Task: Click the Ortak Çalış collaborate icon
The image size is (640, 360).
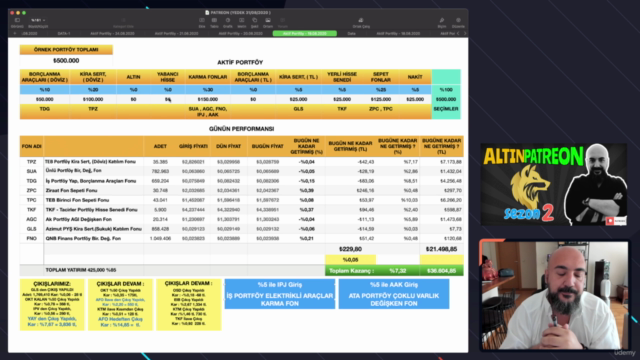Action: click(361, 20)
